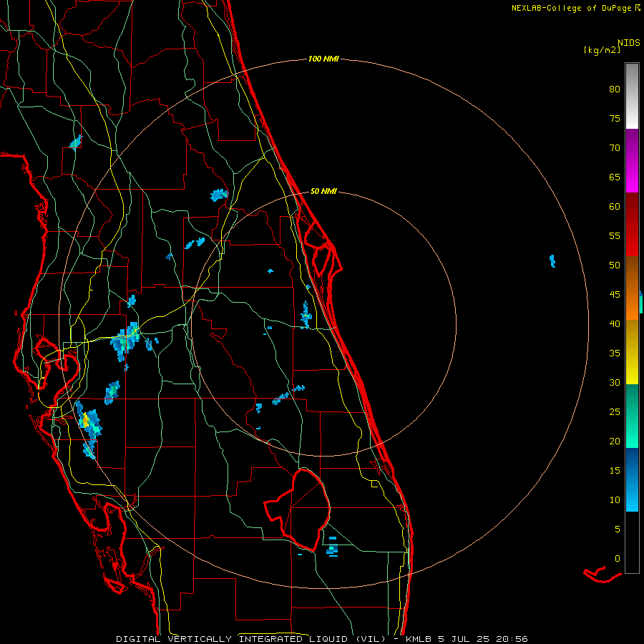Pick the green segment of the color bar
Viewport: 644px width, 644px height.
632,416
